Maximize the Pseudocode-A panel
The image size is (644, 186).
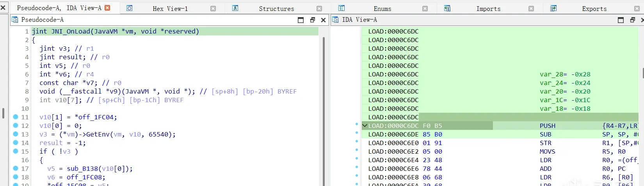(301, 20)
